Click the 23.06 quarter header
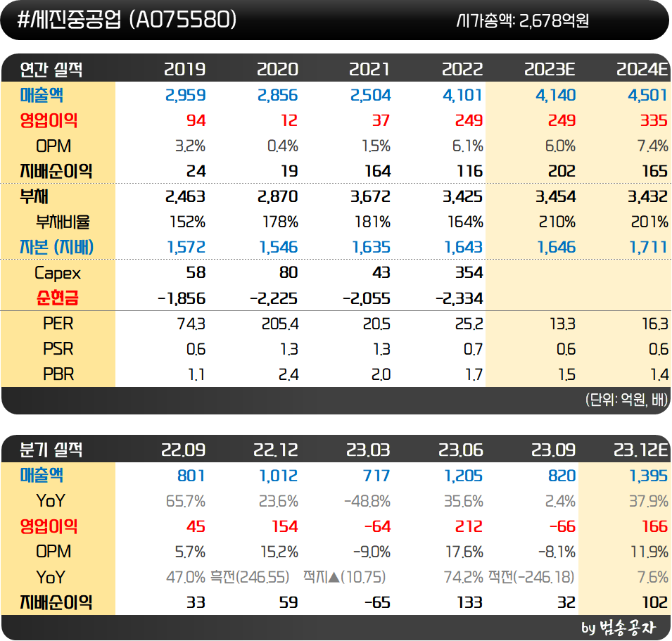Viewport: 672px width, 641px height. [461, 450]
